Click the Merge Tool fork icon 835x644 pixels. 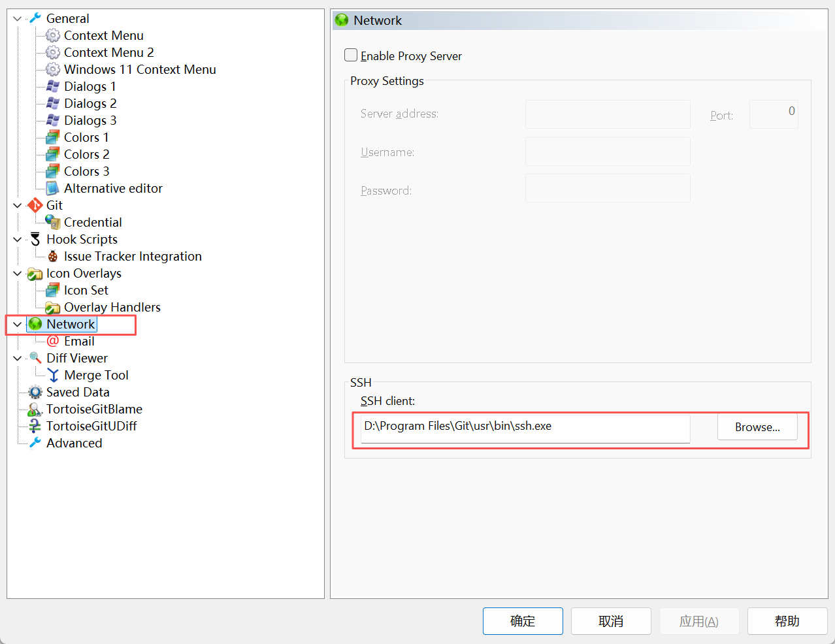[x=53, y=376]
